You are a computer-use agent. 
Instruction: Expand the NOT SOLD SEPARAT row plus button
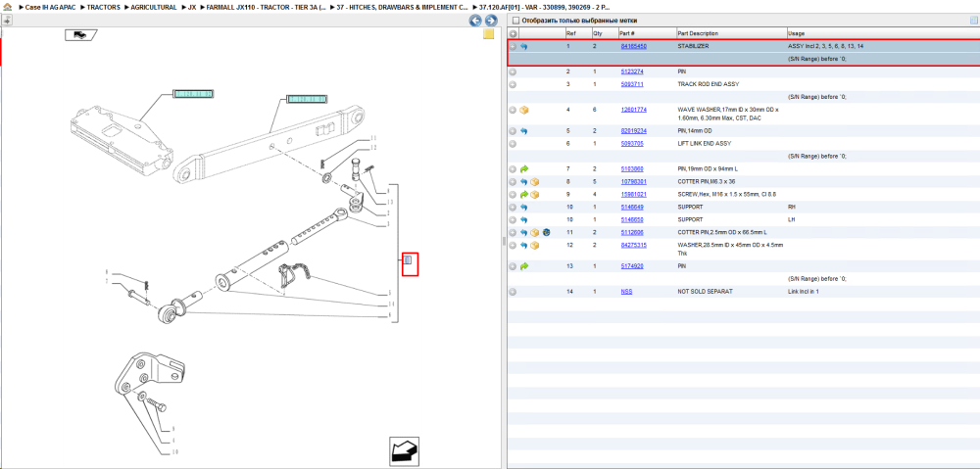coord(513,292)
